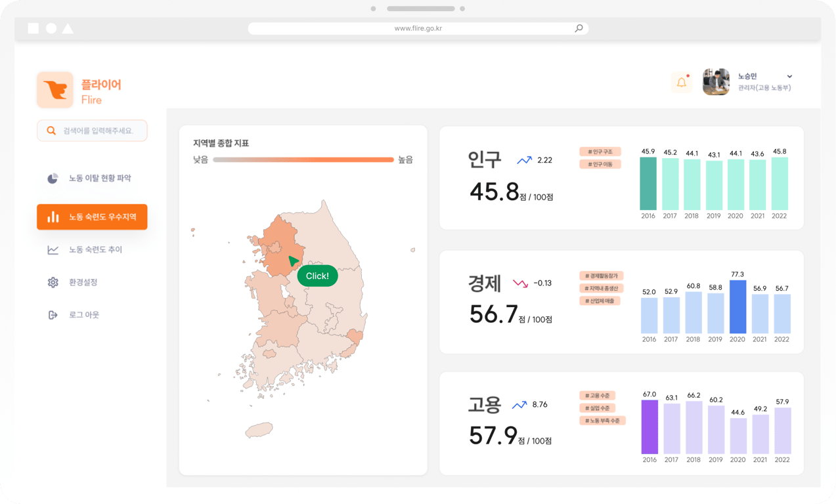Click the -0.13 change value for 경제

[542, 283]
